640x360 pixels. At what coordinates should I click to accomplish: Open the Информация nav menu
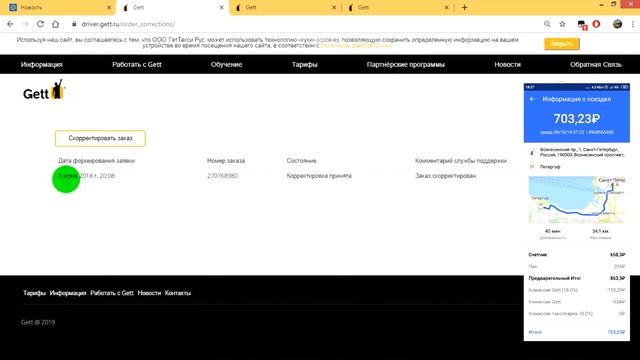pyautogui.click(x=42, y=64)
